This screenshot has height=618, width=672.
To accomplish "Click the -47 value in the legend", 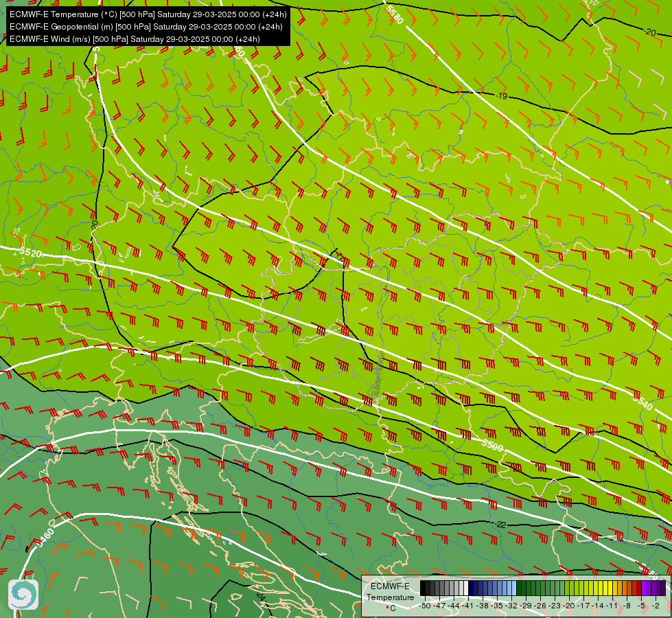I will [439, 606].
